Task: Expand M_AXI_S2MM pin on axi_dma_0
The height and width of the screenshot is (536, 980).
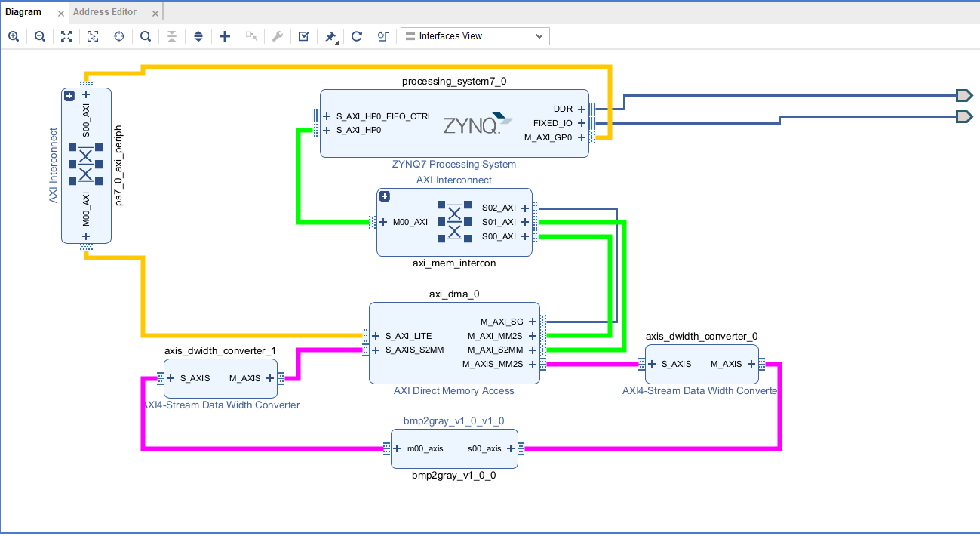Action: point(533,350)
